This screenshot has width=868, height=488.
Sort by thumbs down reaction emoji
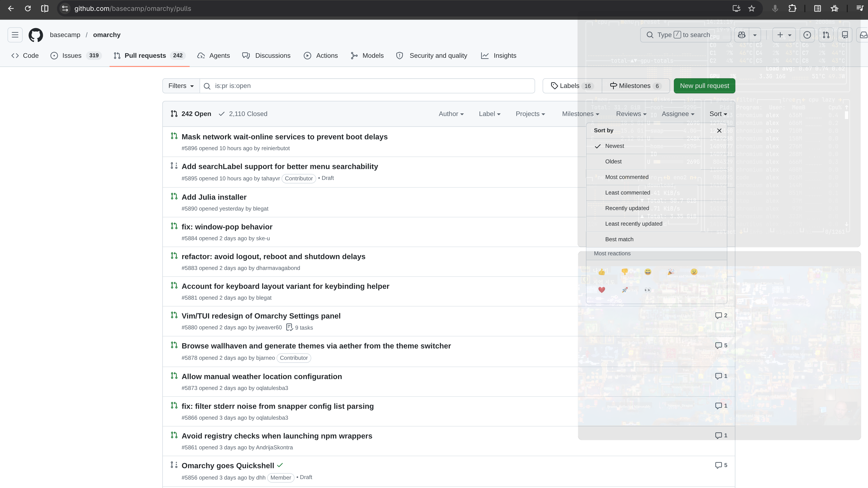coord(625,272)
